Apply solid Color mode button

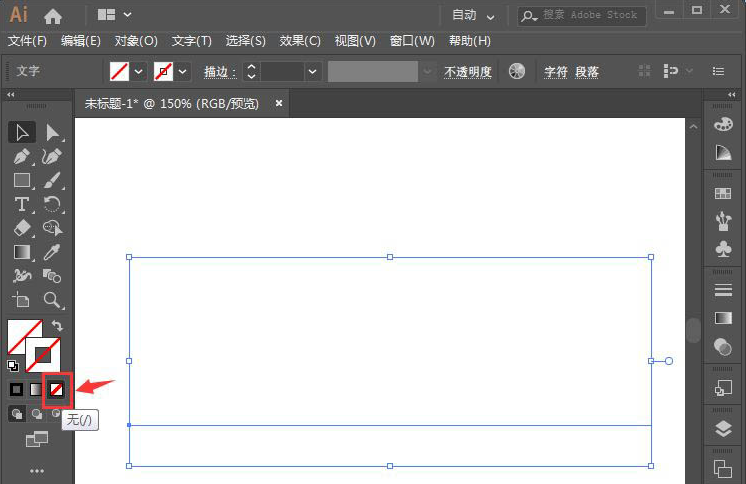[16, 390]
